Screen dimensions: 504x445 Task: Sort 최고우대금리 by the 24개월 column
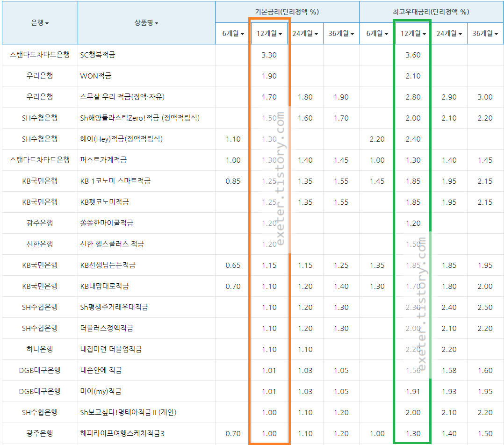tap(449, 33)
